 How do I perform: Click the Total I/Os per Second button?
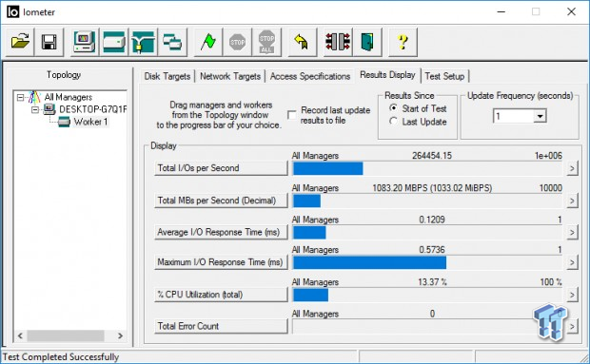221,168
